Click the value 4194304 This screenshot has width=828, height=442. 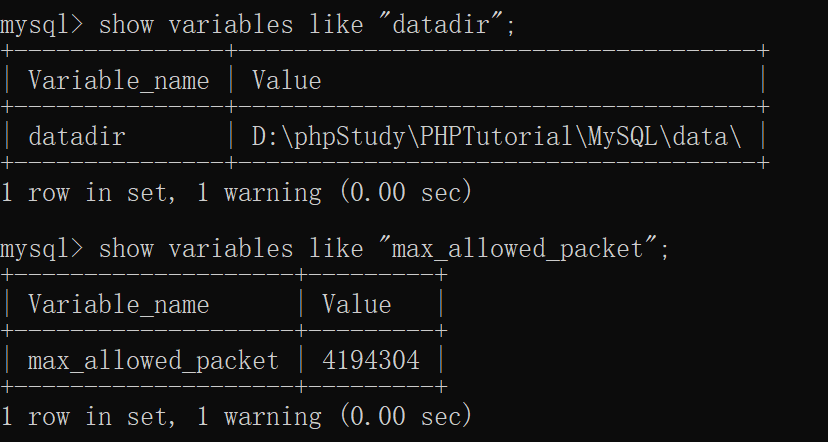(x=371, y=361)
